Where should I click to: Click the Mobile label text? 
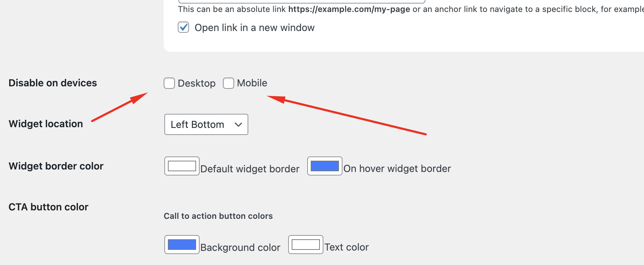[x=252, y=83]
